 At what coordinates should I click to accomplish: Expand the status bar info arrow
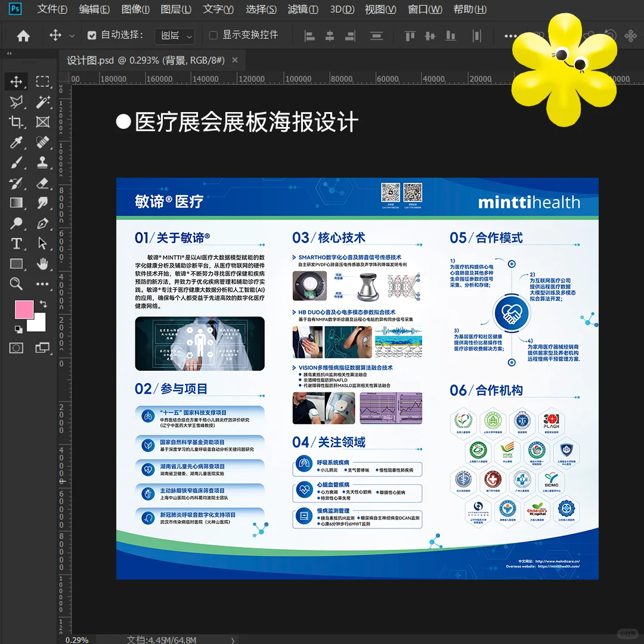[233, 640]
